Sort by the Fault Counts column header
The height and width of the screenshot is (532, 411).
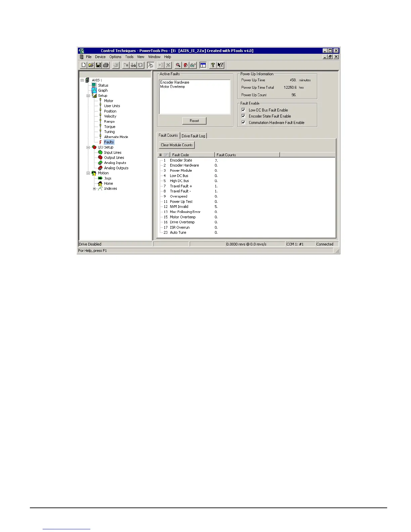coord(247,155)
